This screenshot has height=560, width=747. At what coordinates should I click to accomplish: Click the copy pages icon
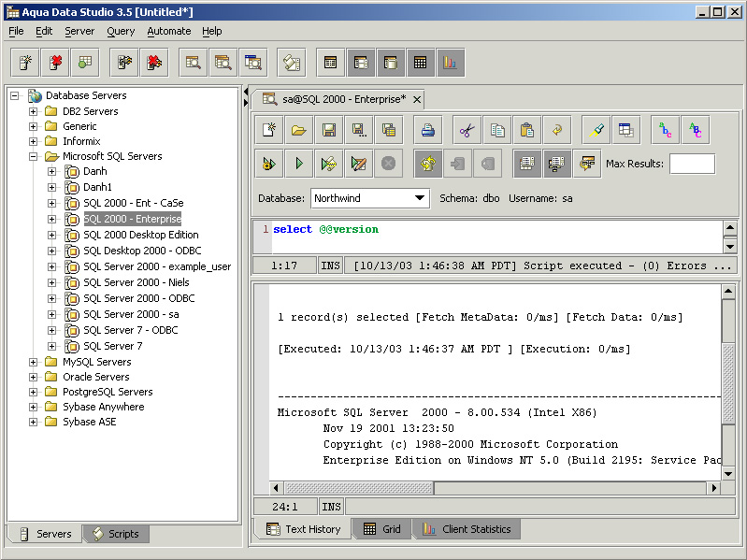click(497, 130)
